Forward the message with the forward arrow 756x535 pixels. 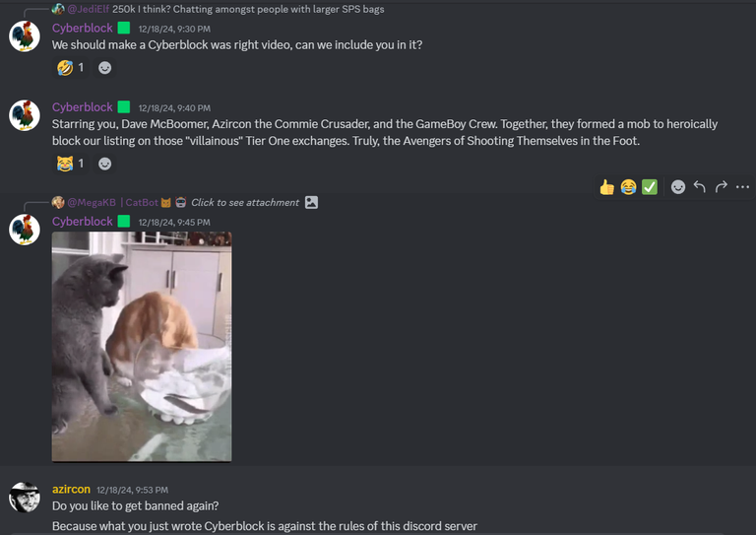point(722,186)
